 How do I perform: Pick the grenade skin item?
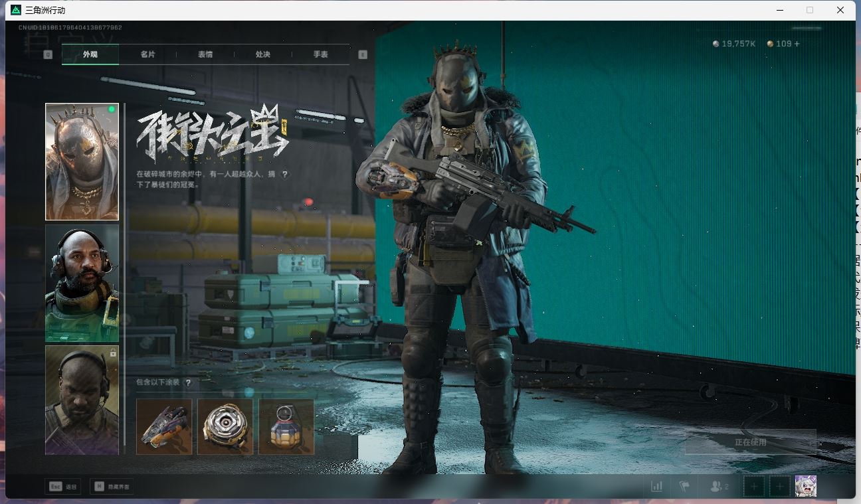tap(286, 426)
